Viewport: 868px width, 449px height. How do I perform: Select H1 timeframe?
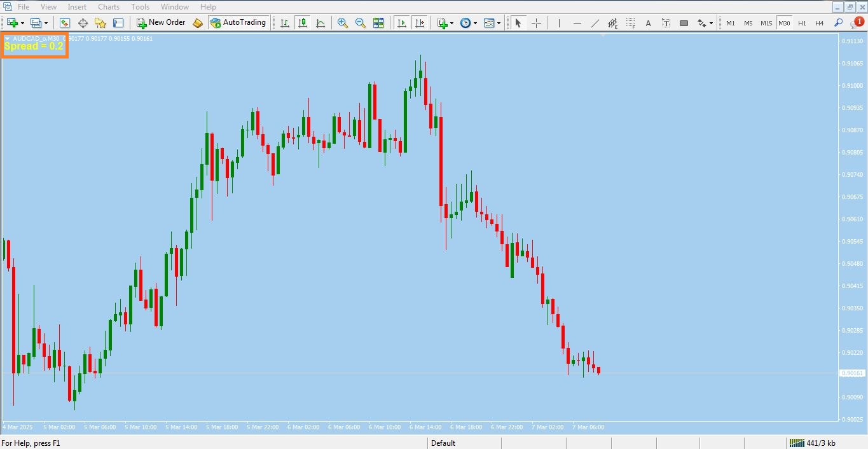(x=802, y=23)
